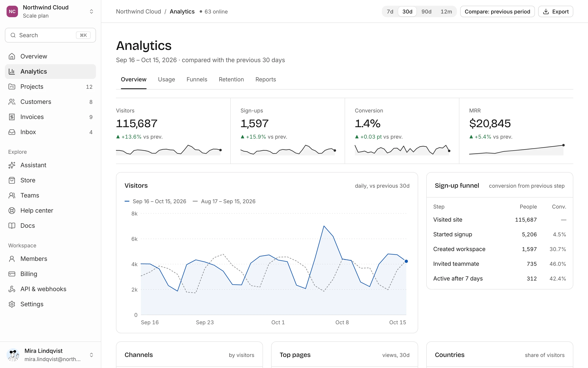Screen dimensions: 588x368
Task: Click the Visitors 115,687 metric value
Action: (x=137, y=123)
